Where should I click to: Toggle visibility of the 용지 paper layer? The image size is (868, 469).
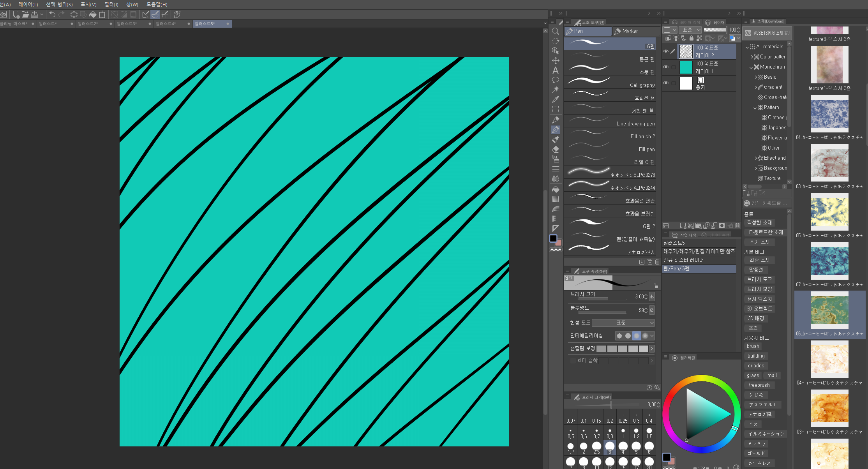pos(666,83)
